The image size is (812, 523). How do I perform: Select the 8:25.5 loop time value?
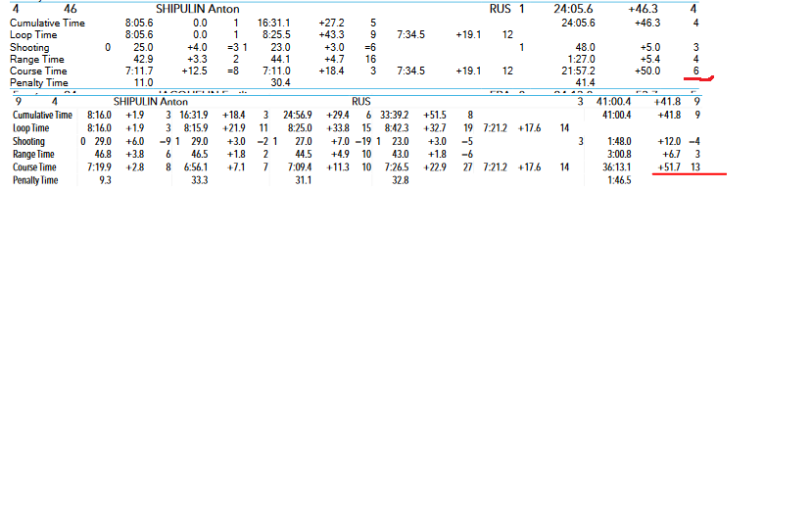(x=276, y=34)
